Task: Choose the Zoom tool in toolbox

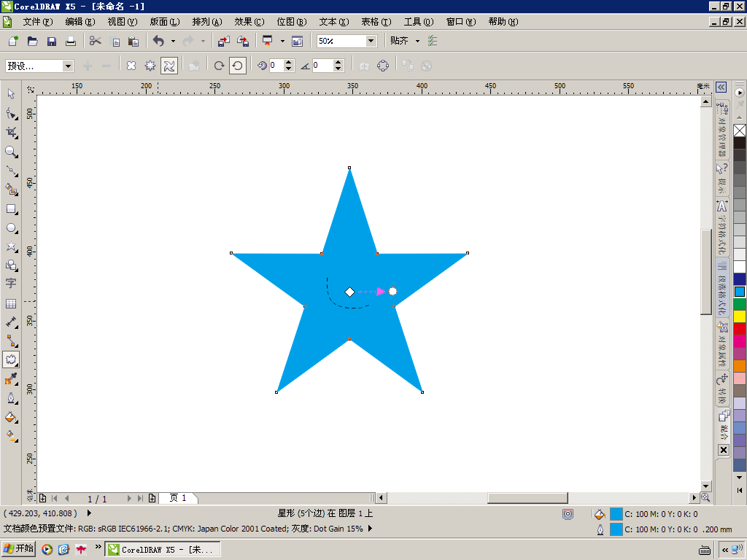Action: tap(11, 152)
